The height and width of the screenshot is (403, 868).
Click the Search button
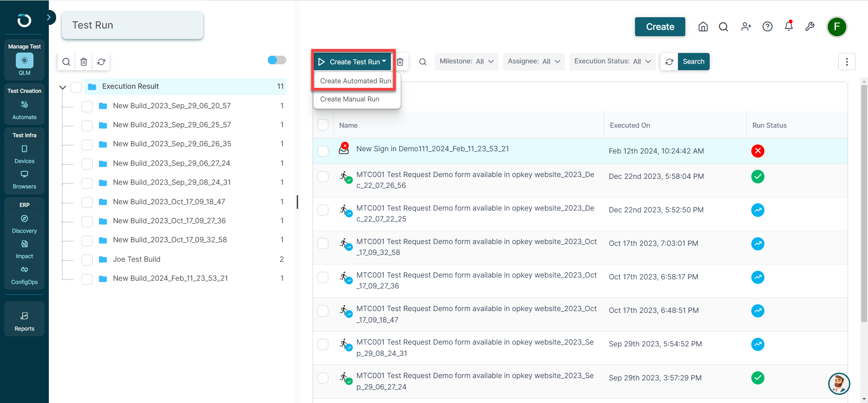[x=693, y=62]
